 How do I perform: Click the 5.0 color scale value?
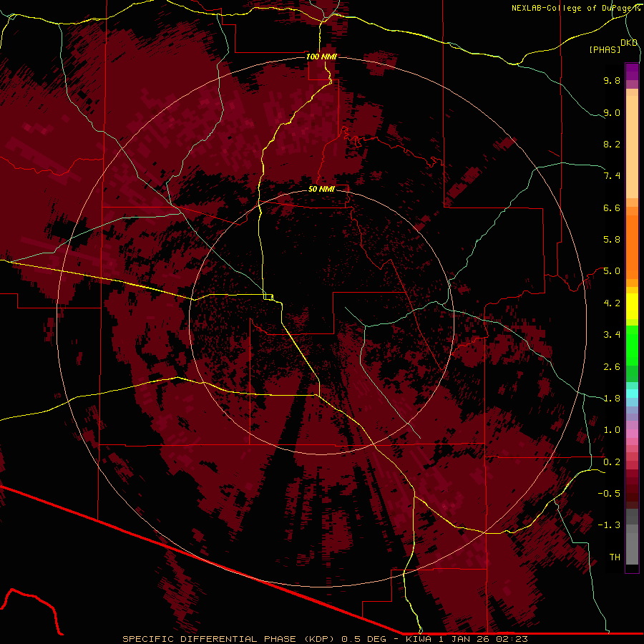click(x=612, y=271)
